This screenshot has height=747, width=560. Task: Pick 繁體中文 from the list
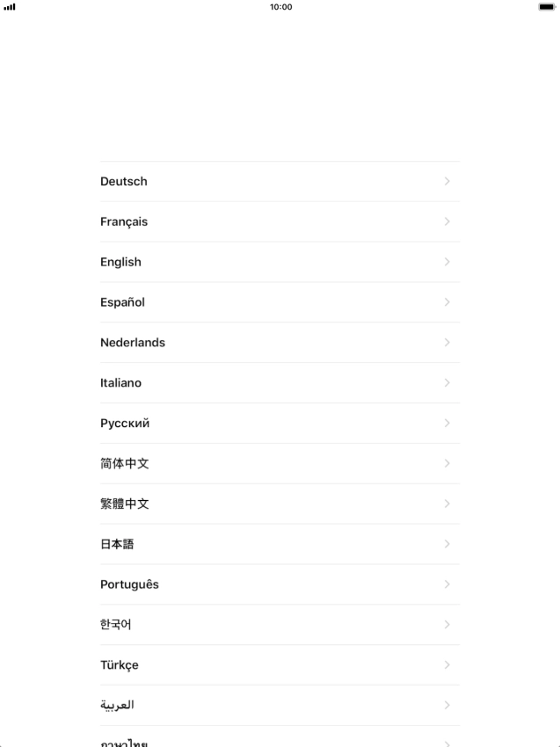pyautogui.click(x=280, y=504)
